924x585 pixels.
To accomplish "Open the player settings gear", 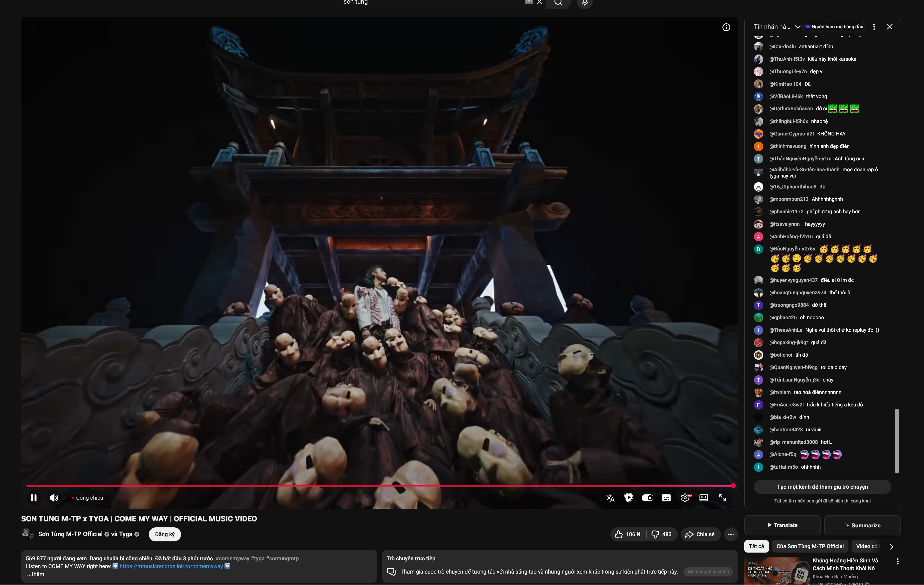I will 685,498.
